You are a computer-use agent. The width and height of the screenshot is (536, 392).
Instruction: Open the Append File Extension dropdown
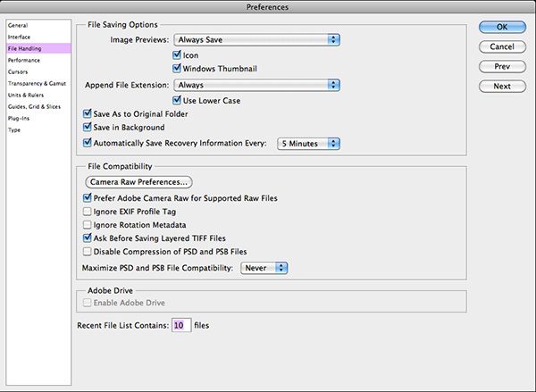point(256,85)
